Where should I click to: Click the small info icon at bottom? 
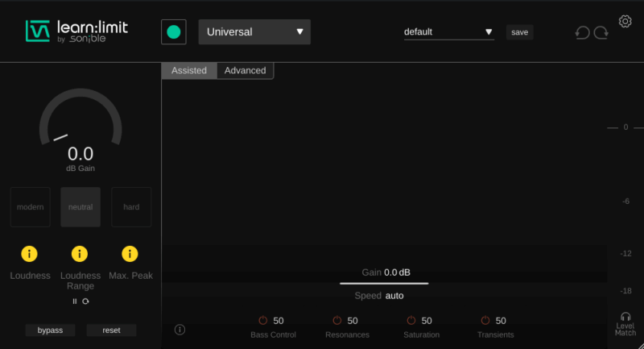pyautogui.click(x=180, y=329)
